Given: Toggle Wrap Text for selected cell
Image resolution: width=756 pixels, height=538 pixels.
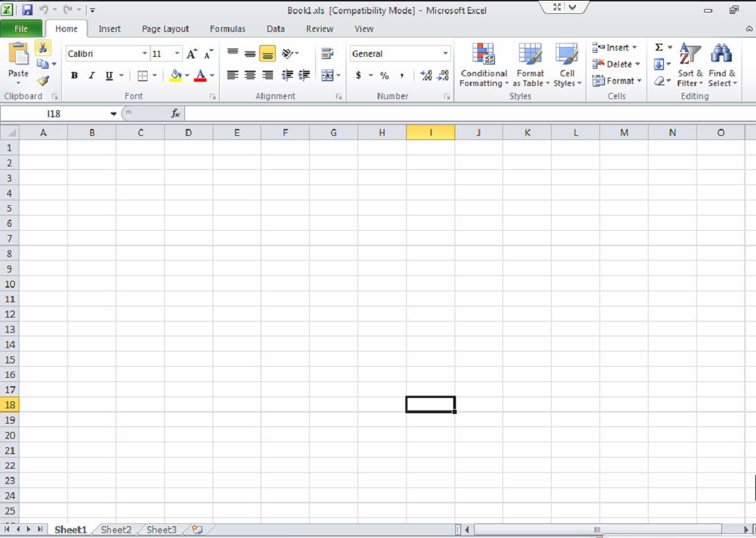Looking at the screenshot, I should [327, 53].
